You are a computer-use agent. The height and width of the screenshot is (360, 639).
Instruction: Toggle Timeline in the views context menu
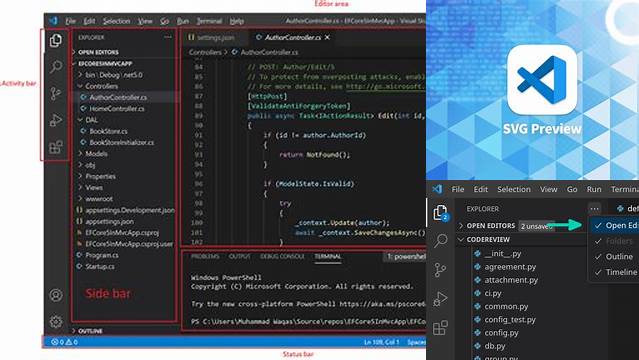click(615, 272)
